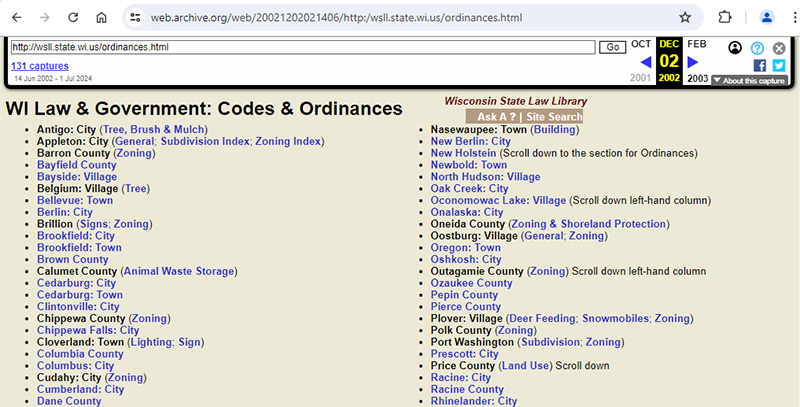Open Appleton Zoning Index link
The height and width of the screenshot is (407, 800).
click(288, 141)
